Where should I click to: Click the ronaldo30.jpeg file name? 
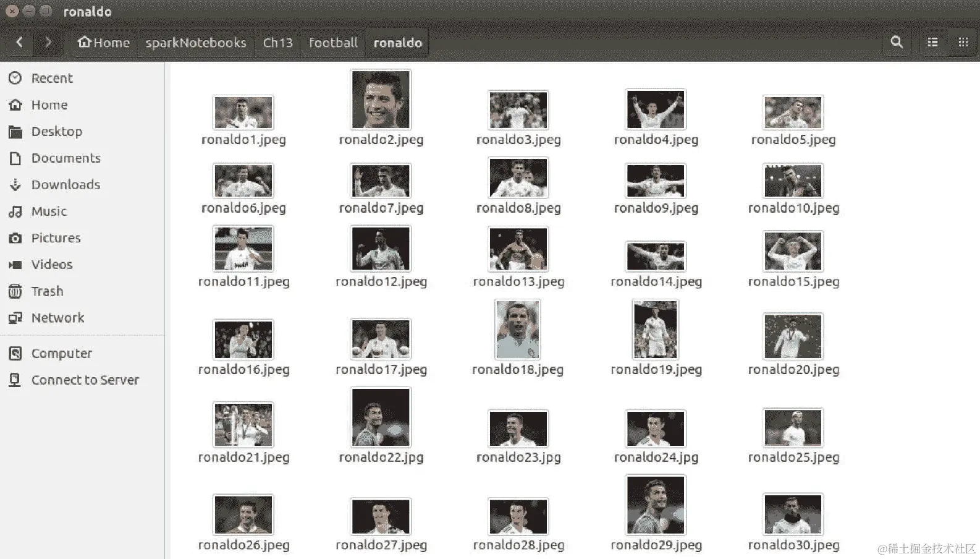[793, 545]
